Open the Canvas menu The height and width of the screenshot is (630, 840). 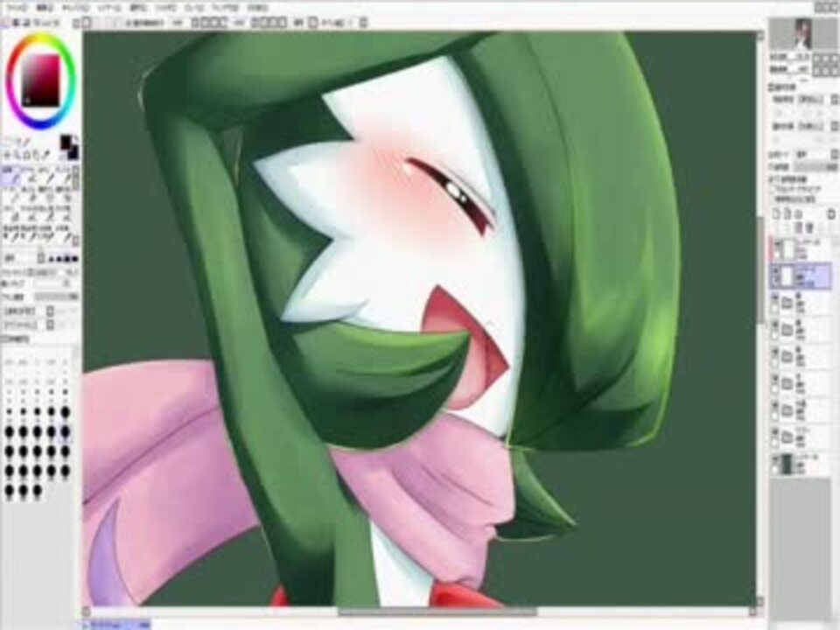(75, 8)
